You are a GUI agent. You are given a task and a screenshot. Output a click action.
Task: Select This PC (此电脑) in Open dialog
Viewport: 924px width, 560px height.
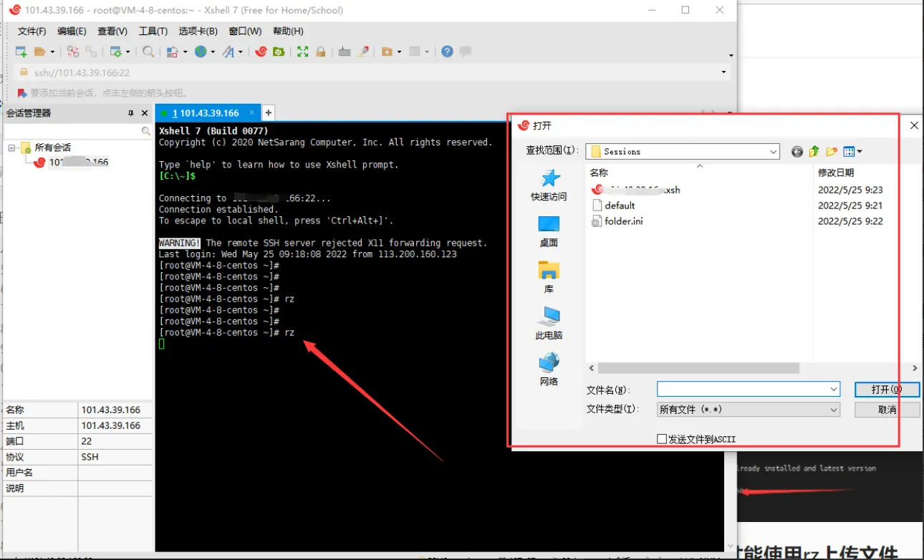(x=549, y=323)
